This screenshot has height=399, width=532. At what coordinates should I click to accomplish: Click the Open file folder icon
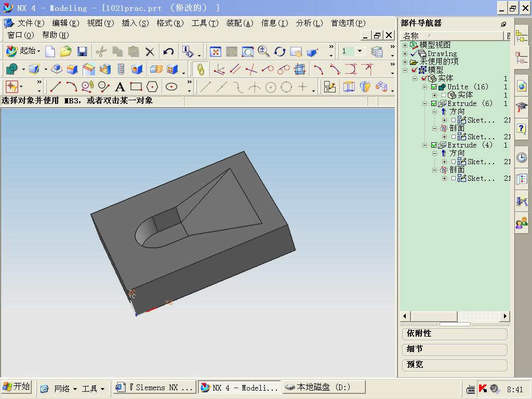pyautogui.click(x=66, y=51)
